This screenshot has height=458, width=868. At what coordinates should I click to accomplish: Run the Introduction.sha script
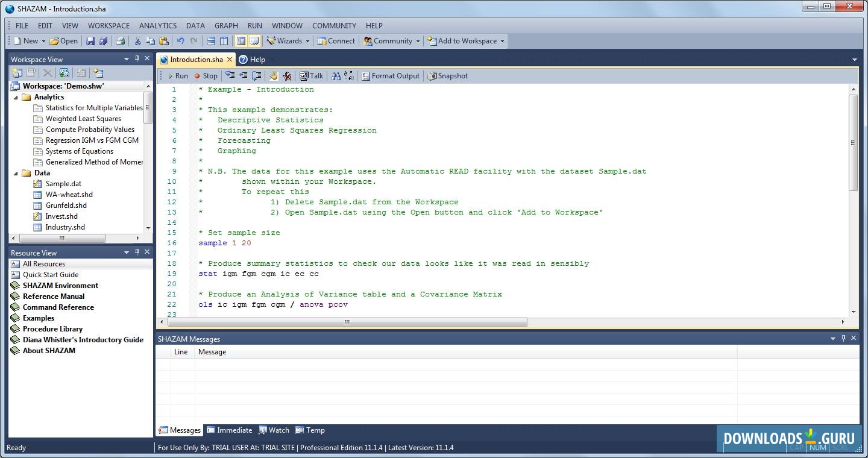178,76
